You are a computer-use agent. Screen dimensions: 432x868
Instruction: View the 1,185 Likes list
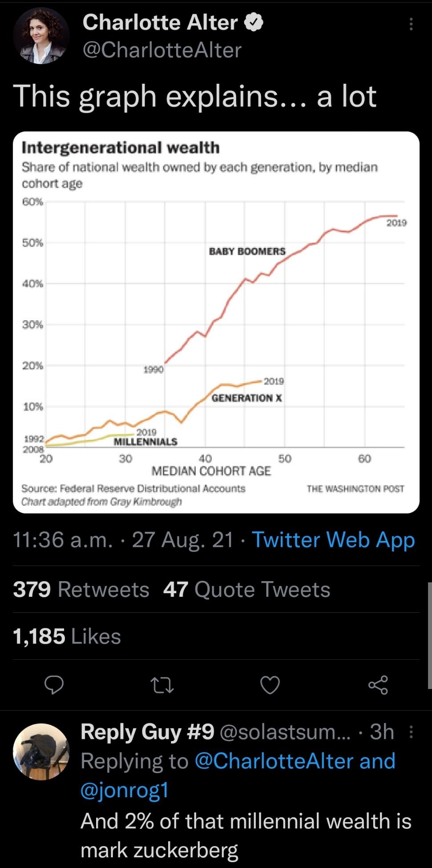[x=67, y=636]
